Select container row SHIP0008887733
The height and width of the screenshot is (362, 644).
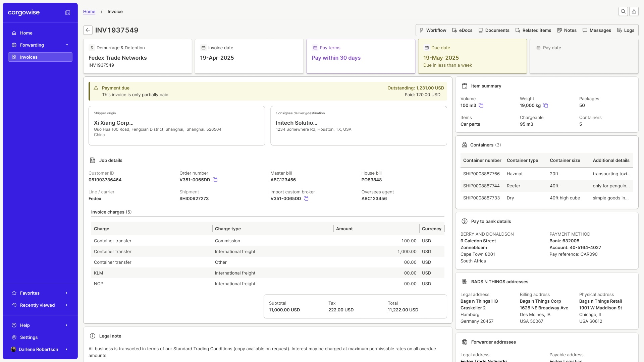tap(547, 198)
